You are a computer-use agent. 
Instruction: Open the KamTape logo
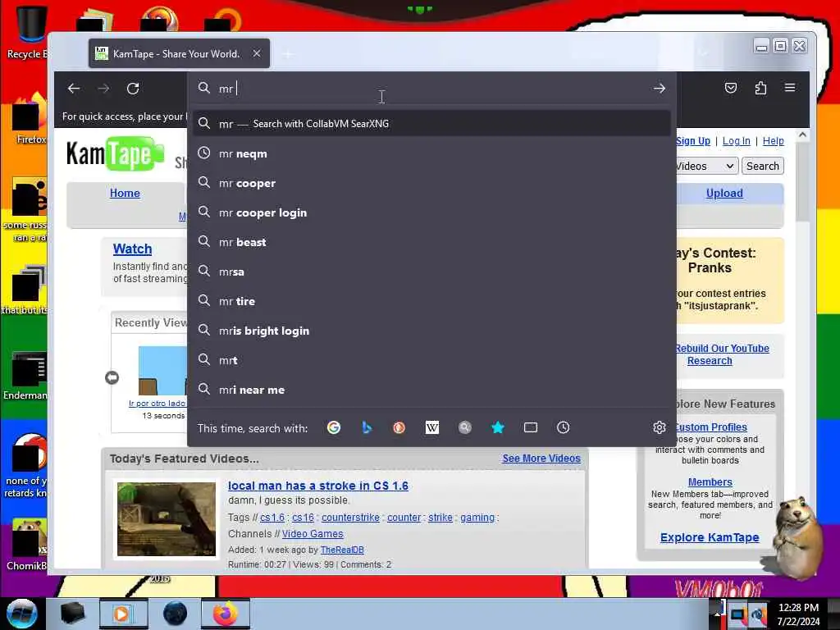coord(115,153)
